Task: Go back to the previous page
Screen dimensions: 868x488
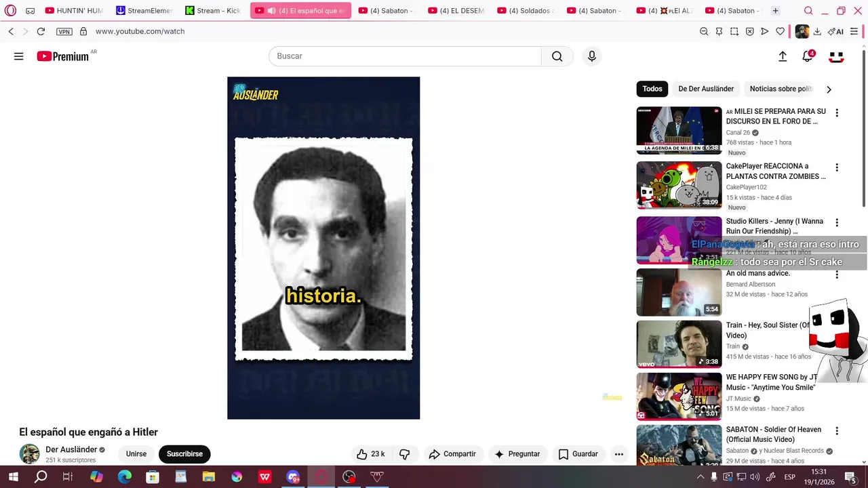Action: tap(11, 32)
